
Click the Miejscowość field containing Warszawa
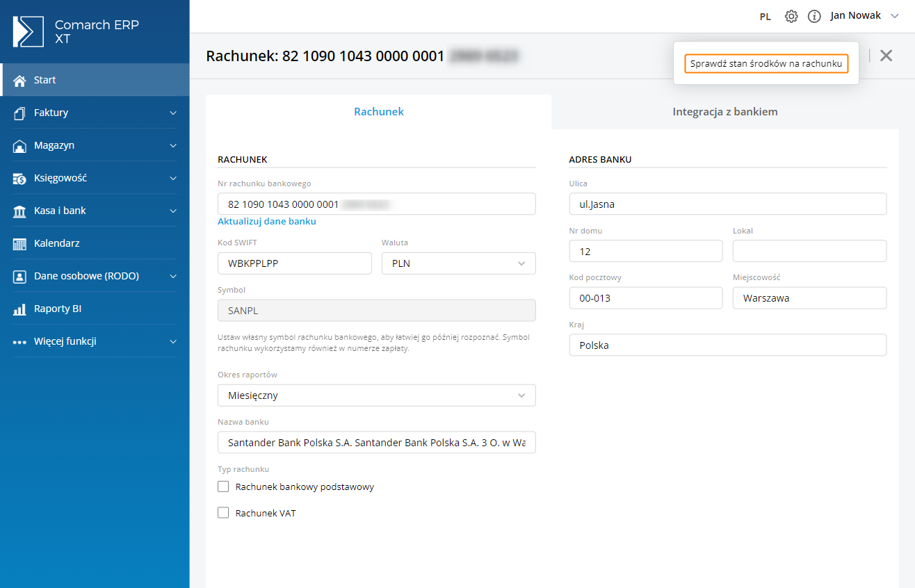point(809,298)
